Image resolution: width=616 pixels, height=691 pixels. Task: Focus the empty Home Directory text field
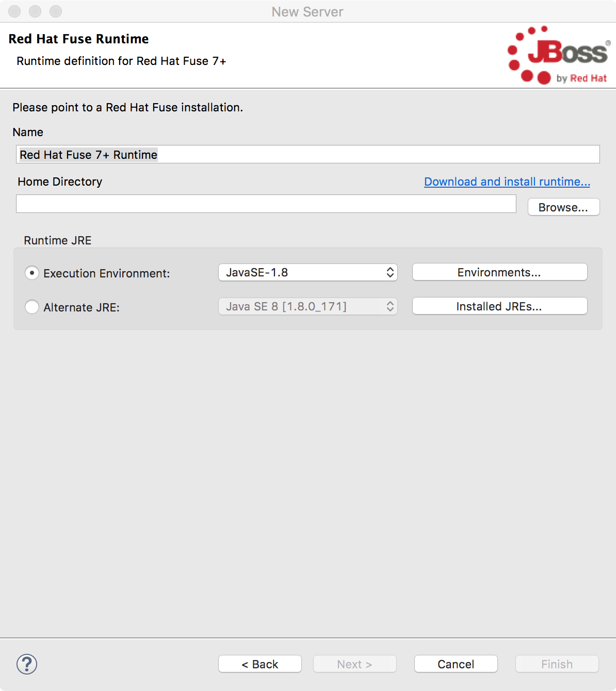(266, 204)
